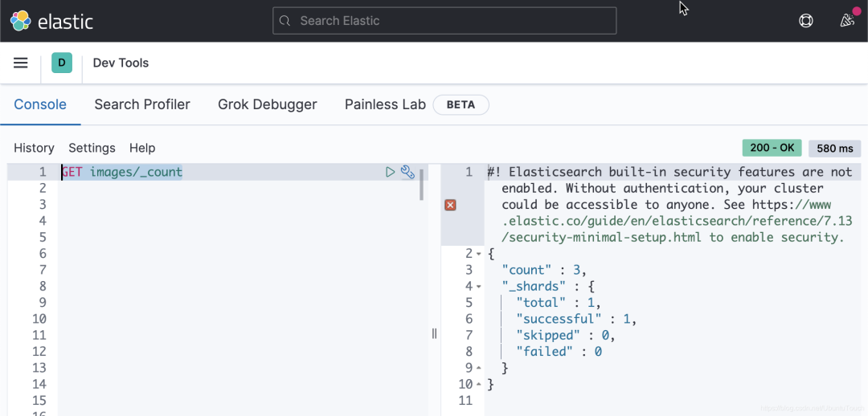This screenshot has height=416, width=868.
Task: Open the console Help
Action: click(142, 148)
